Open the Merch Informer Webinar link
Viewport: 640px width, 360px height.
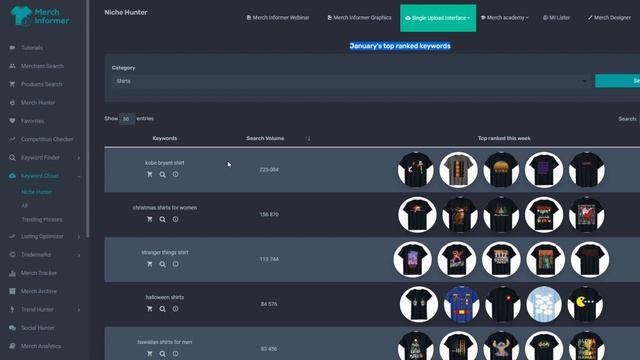(278, 18)
